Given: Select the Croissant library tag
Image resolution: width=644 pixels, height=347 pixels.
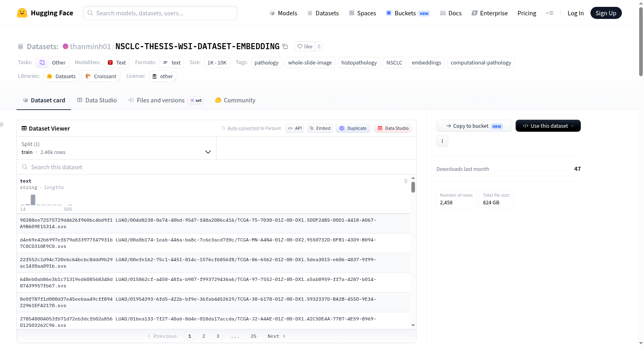Looking at the screenshot, I should click(x=101, y=76).
